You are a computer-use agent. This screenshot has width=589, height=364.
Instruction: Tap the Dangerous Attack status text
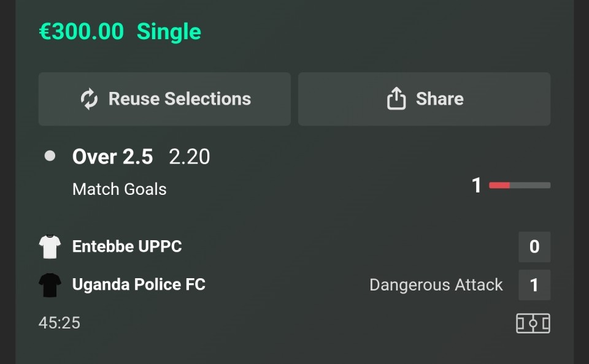436,285
